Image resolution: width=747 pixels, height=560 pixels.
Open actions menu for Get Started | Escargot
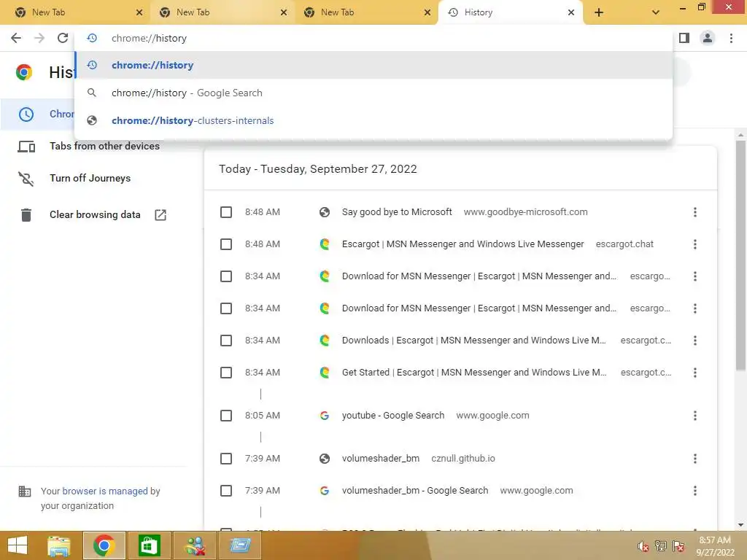pyautogui.click(x=695, y=373)
